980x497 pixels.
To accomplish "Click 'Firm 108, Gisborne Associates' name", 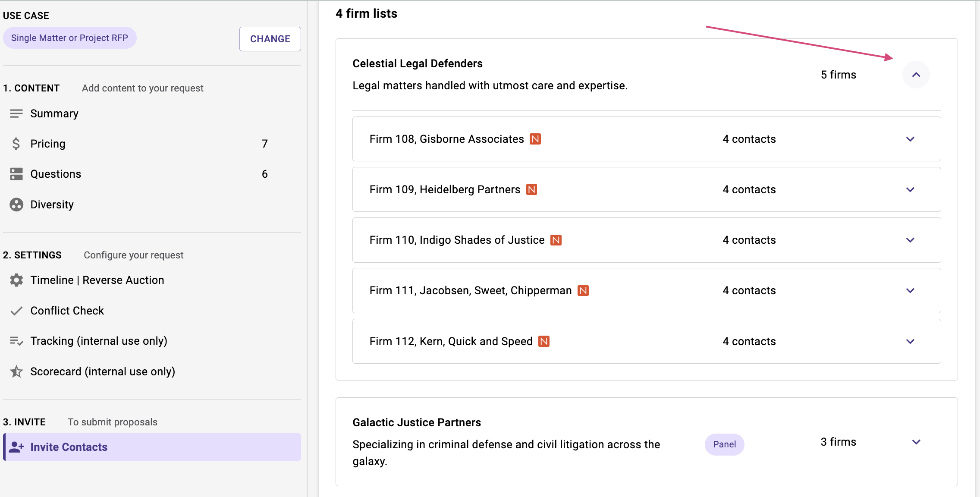I will (x=446, y=139).
